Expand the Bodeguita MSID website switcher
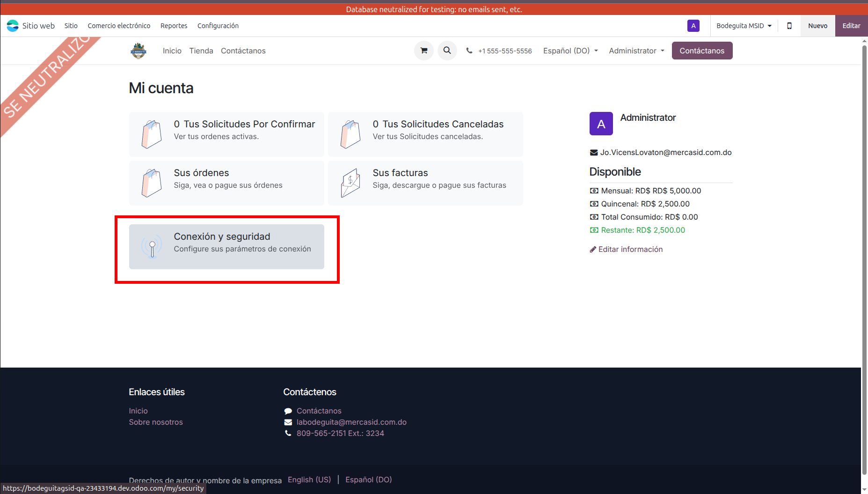The width and height of the screenshot is (868, 494). pyautogui.click(x=744, y=26)
